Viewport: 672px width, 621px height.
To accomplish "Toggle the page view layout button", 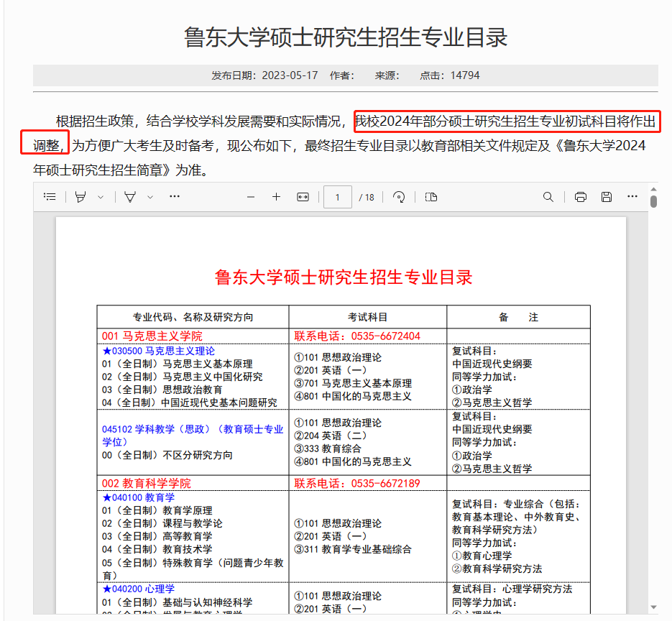I will coord(431,197).
